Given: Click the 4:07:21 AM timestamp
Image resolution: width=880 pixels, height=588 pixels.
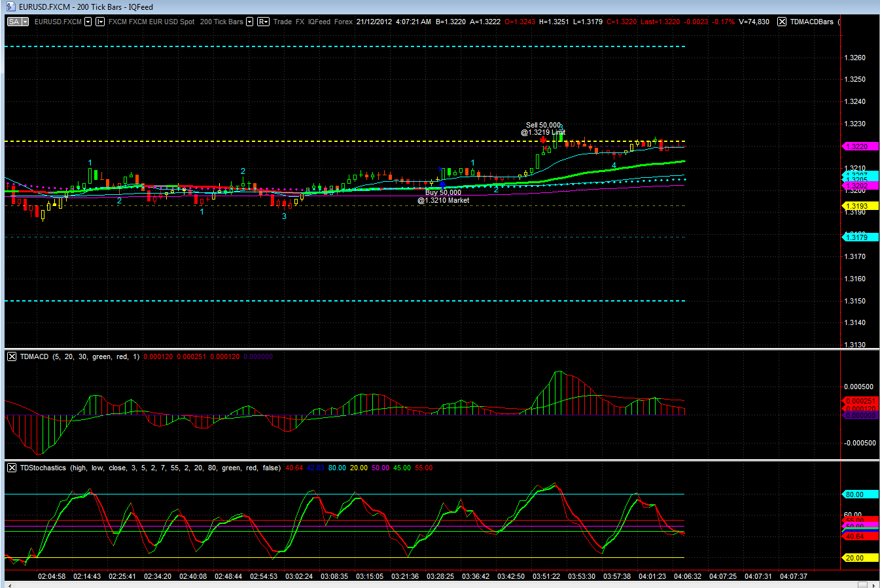Looking at the screenshot, I should tap(413, 22).
